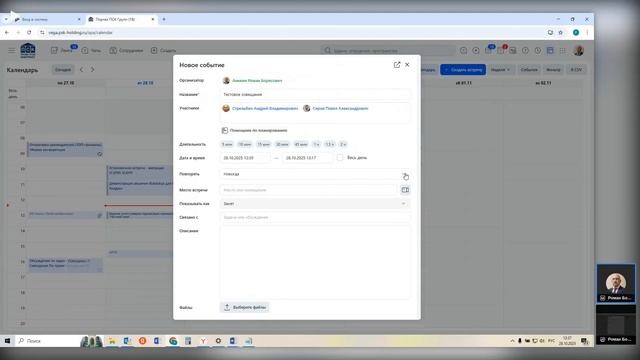Open room picker icon beside Место встречи

pyautogui.click(x=405, y=190)
